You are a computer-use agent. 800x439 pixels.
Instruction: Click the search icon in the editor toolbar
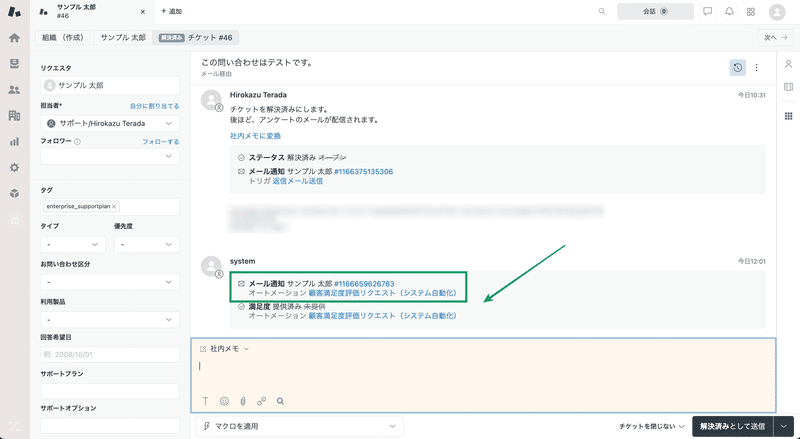click(x=280, y=401)
